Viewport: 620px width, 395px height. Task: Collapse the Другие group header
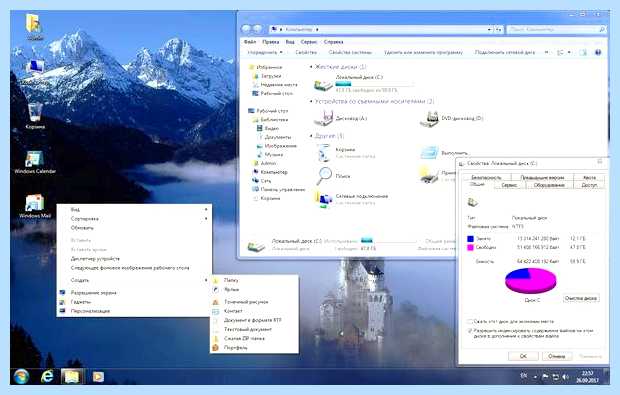[311, 136]
